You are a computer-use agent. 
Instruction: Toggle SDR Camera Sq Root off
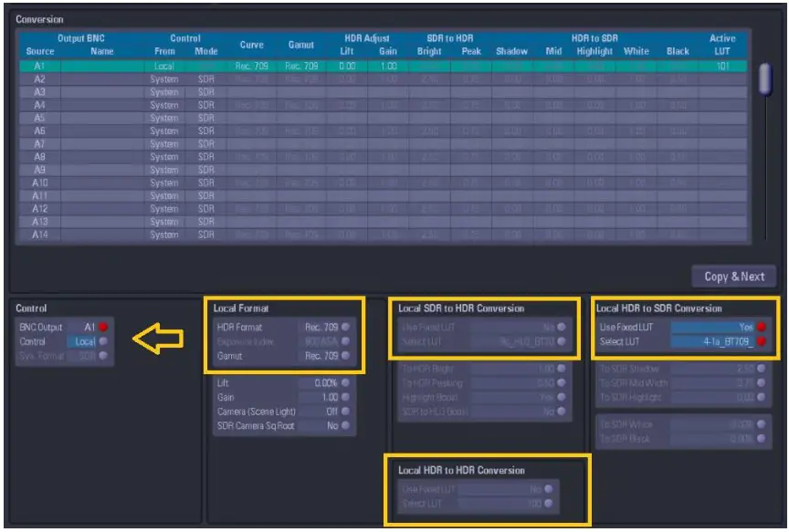point(344,426)
